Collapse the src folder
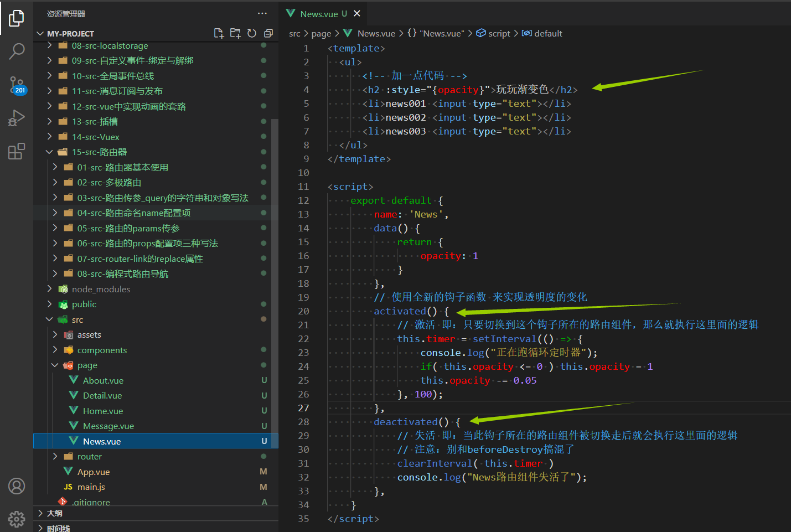Viewport: 791px width, 532px height. pos(49,319)
